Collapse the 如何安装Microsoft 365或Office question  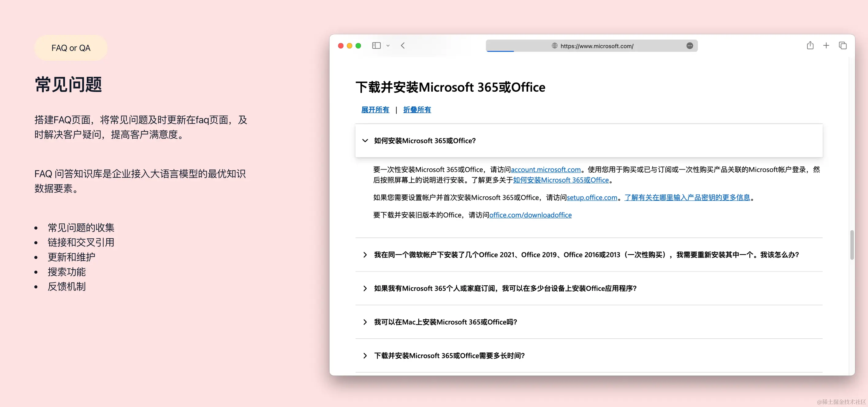(x=424, y=141)
